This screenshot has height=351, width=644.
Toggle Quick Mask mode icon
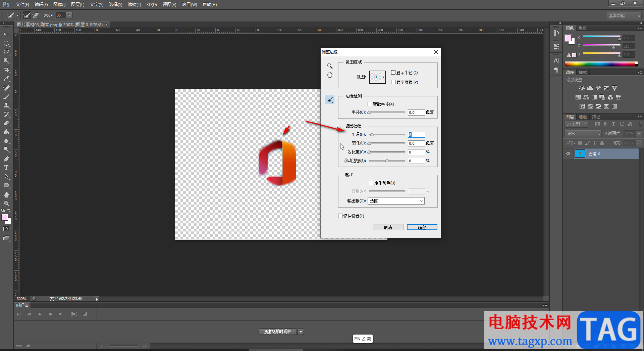coord(6,229)
